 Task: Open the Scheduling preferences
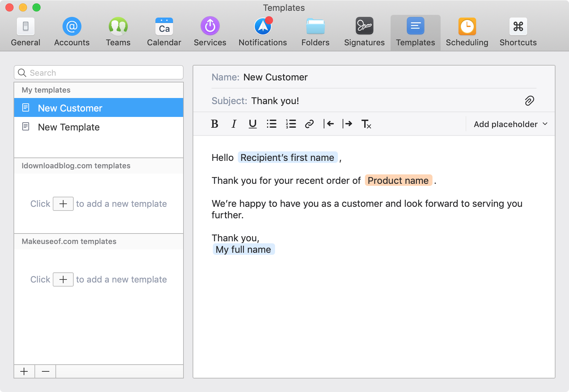(467, 31)
